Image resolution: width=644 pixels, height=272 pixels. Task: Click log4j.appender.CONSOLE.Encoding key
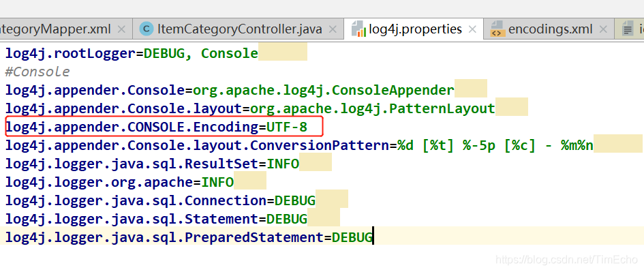(132, 127)
